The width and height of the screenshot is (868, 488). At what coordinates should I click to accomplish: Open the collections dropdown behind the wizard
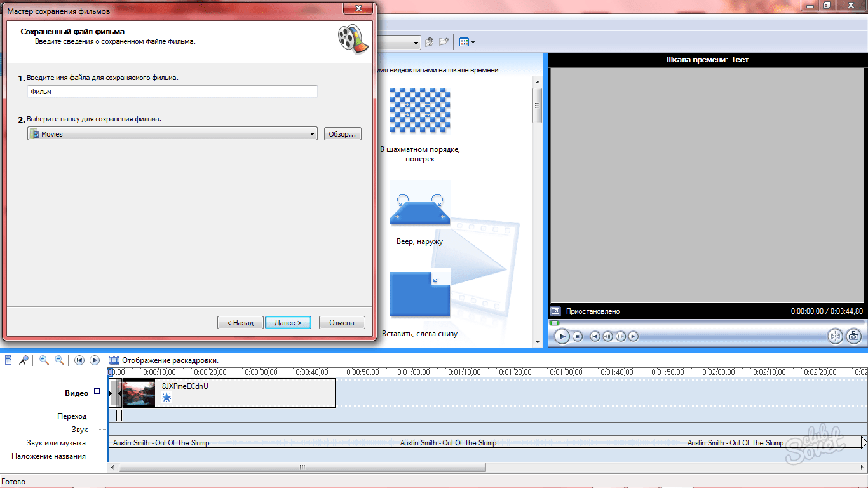(x=416, y=43)
